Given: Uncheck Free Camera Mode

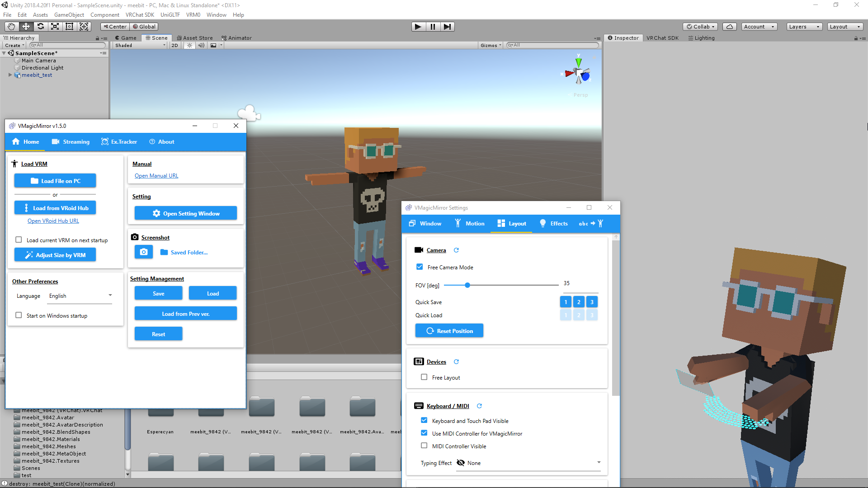Looking at the screenshot, I should coord(420,267).
